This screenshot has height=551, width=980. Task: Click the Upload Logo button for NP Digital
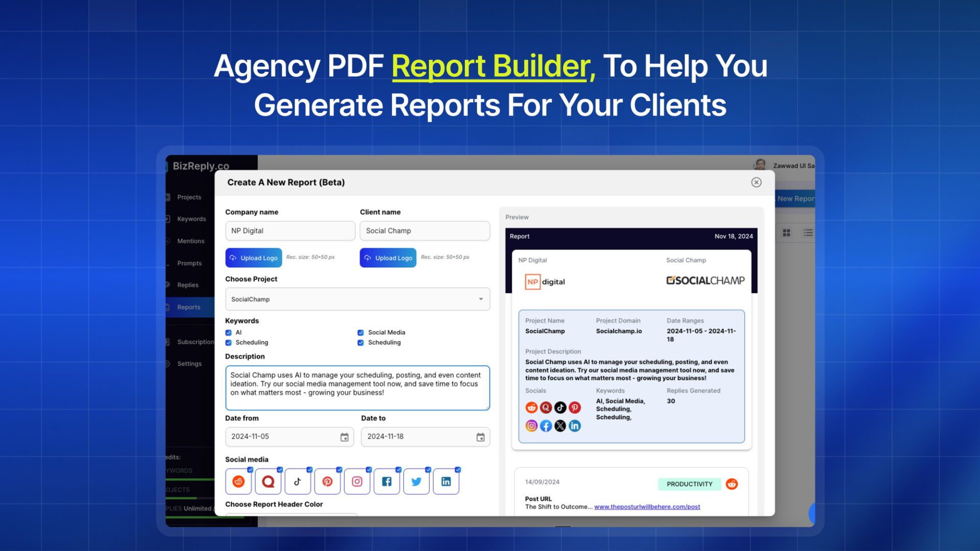(254, 257)
